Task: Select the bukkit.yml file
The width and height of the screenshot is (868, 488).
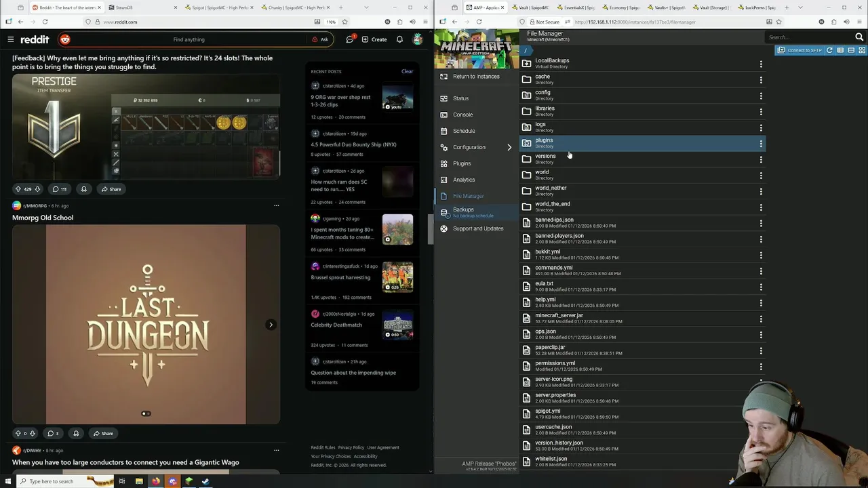Action: coord(643,254)
